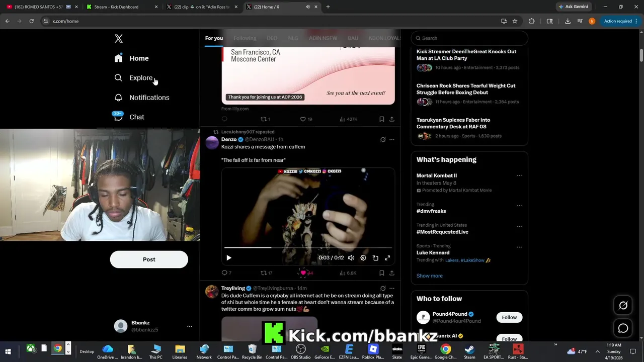This screenshot has height=362, width=644.
Task: Select the ADIN NSFW timeline tab
Action: 323,38
